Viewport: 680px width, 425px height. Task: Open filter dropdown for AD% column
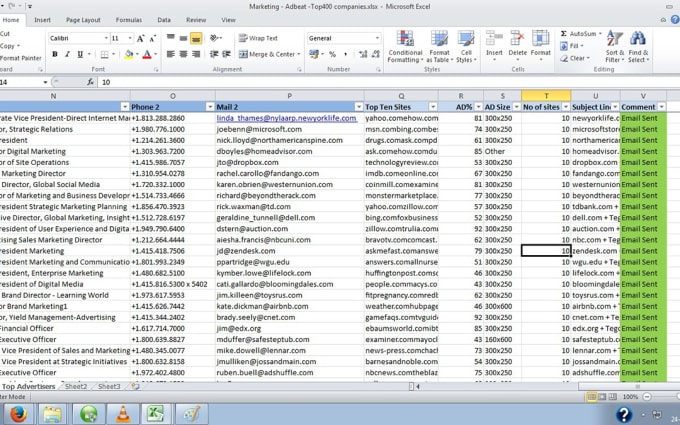(478, 107)
